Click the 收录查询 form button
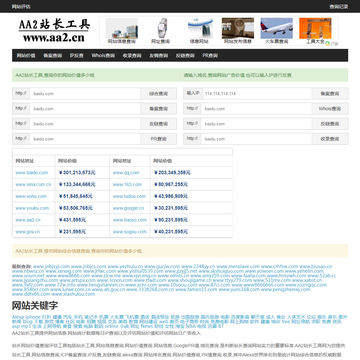The image size is (360, 360). coord(330,139)
